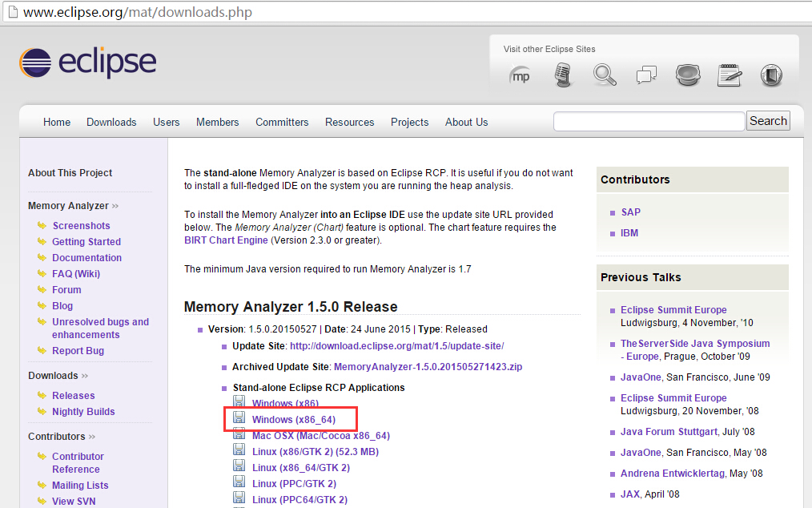812x508 pixels.
Task: Expand the Downloads sidebar section heading
Action: pyautogui.click(x=58, y=375)
